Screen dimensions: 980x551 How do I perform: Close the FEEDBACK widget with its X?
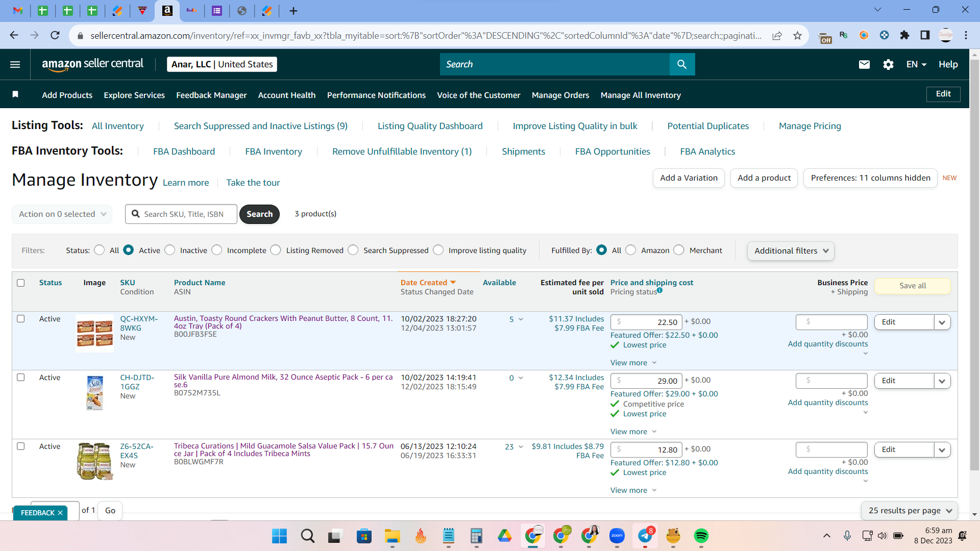[x=60, y=513]
